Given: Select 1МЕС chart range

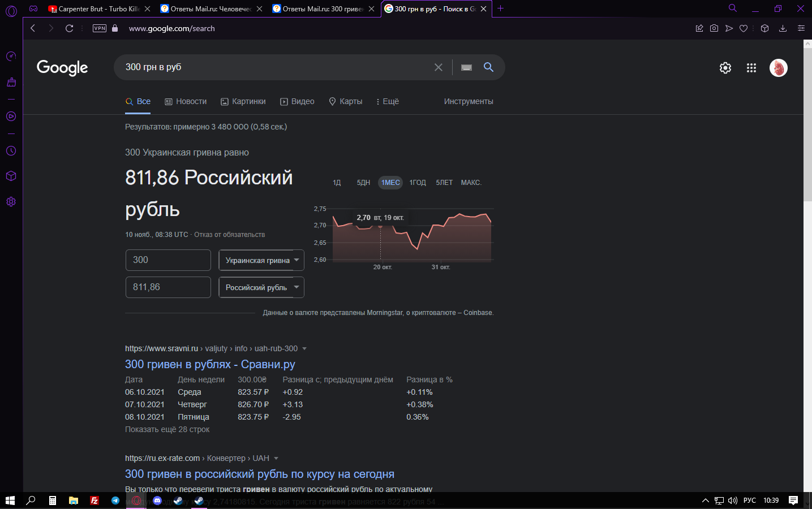Looking at the screenshot, I should 390,183.
